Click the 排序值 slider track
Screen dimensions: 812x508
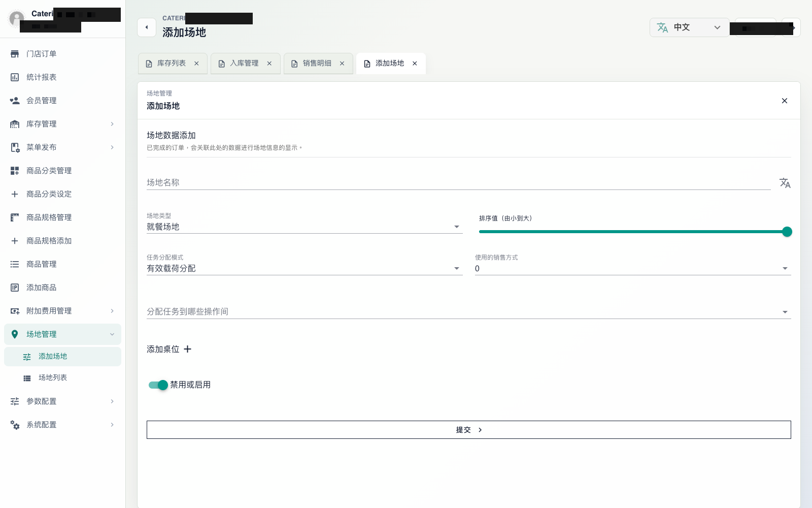[x=633, y=232]
